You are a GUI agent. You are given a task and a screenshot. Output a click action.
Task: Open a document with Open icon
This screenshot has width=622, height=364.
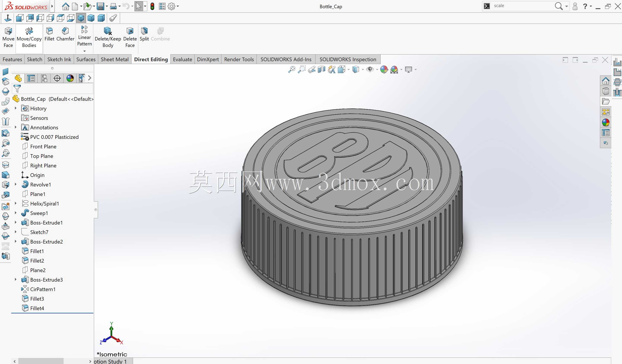87,6
